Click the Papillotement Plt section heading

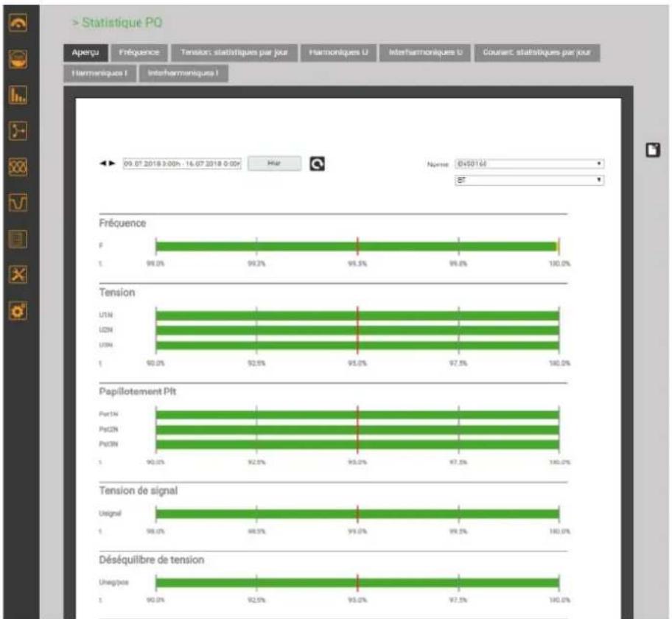(138, 392)
